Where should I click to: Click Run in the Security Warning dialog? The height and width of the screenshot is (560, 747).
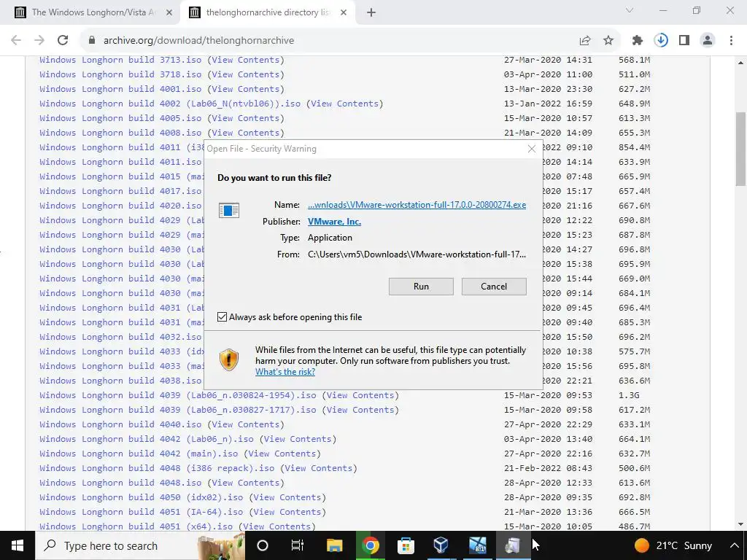(421, 286)
